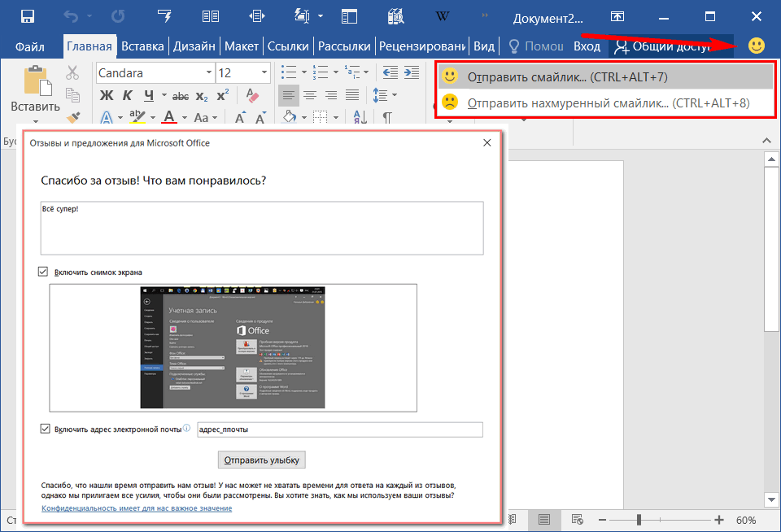The width and height of the screenshot is (781, 532).
Task: Click the vertical scrollbar down arrow
Action: click(x=771, y=499)
